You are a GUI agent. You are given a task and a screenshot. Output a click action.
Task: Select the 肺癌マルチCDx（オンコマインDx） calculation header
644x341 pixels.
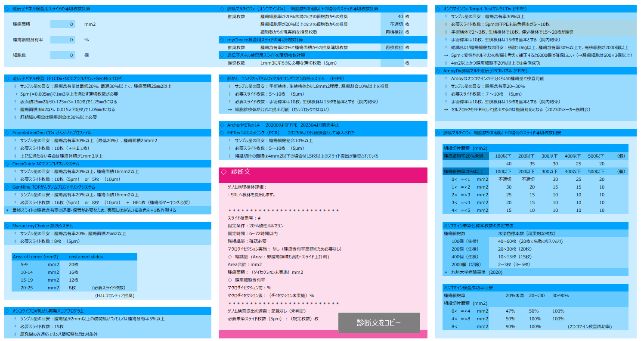323,9
